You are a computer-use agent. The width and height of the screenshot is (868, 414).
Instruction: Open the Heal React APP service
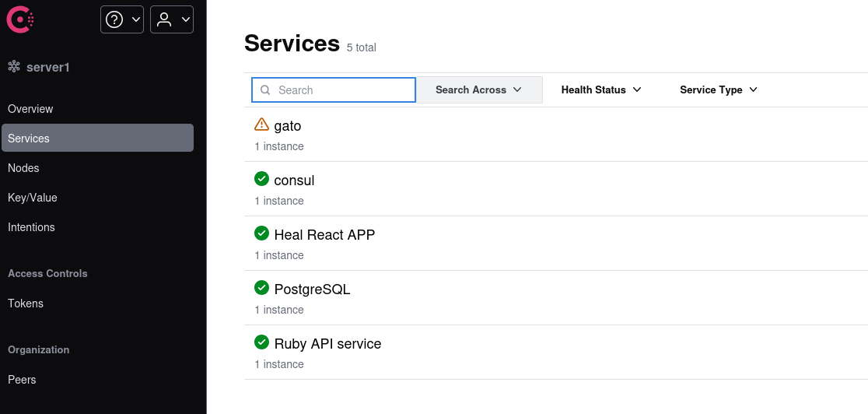point(324,235)
